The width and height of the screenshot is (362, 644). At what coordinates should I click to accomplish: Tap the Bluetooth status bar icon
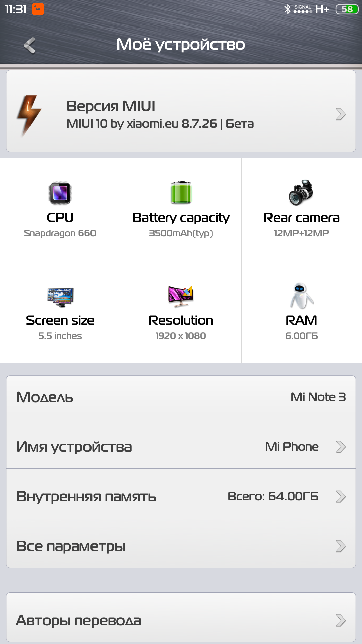click(287, 9)
